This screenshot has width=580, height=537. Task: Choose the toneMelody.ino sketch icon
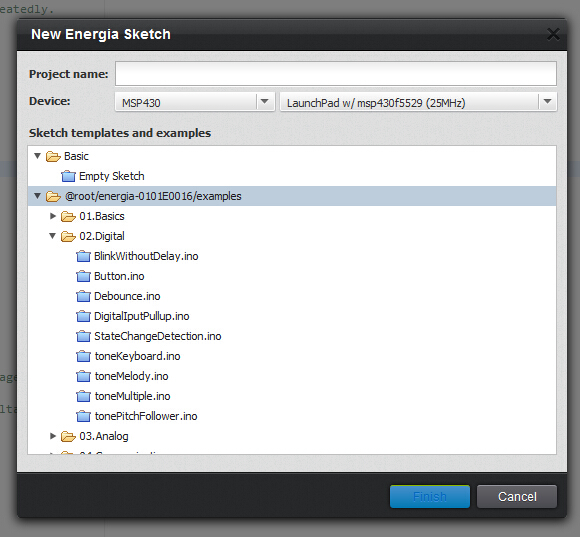pyautogui.click(x=83, y=376)
